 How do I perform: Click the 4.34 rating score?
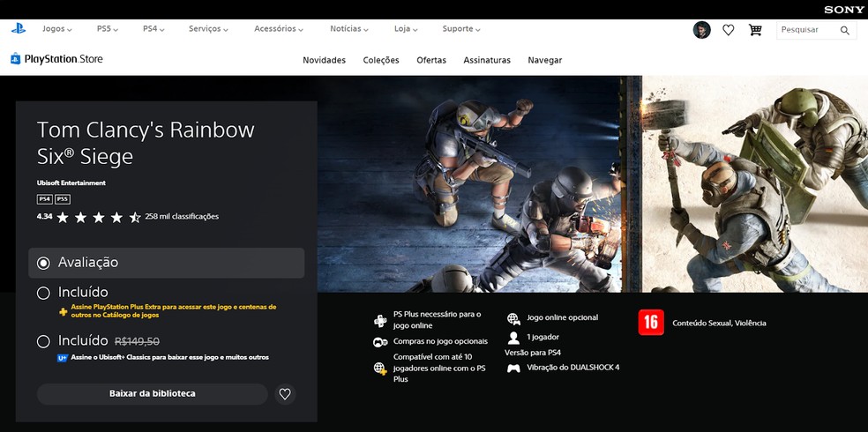click(x=44, y=216)
